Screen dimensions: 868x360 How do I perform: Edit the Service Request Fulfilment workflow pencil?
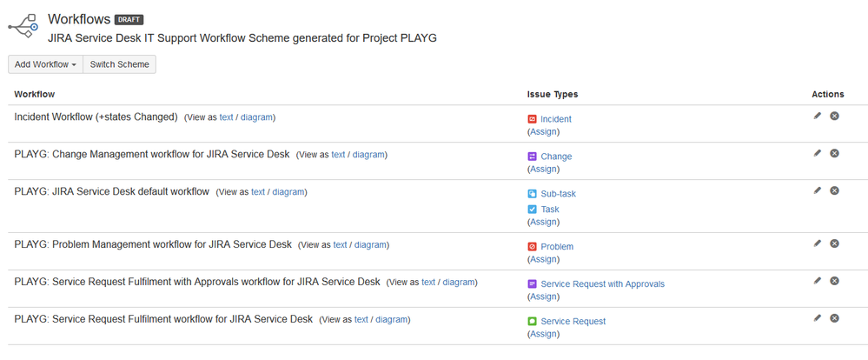[x=817, y=318]
